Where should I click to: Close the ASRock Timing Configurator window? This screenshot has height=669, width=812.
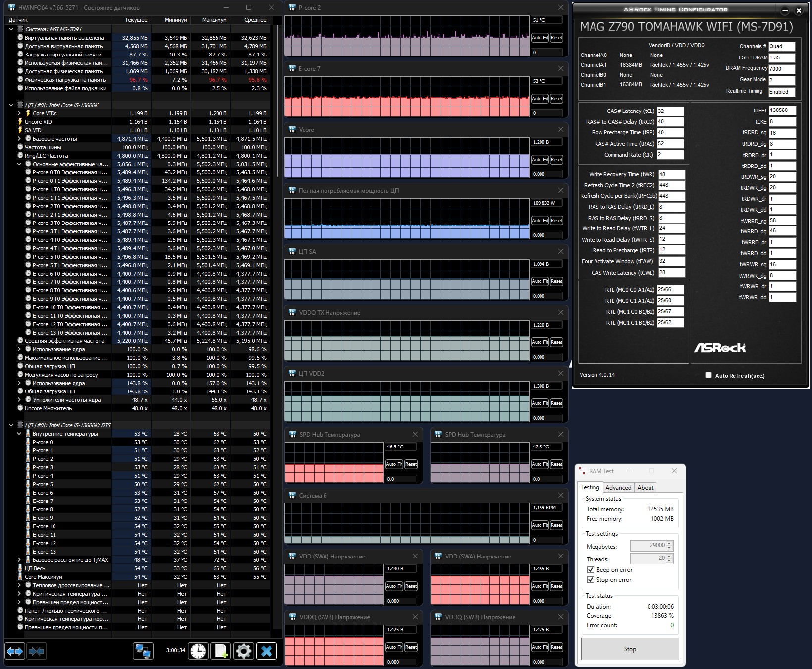(799, 10)
